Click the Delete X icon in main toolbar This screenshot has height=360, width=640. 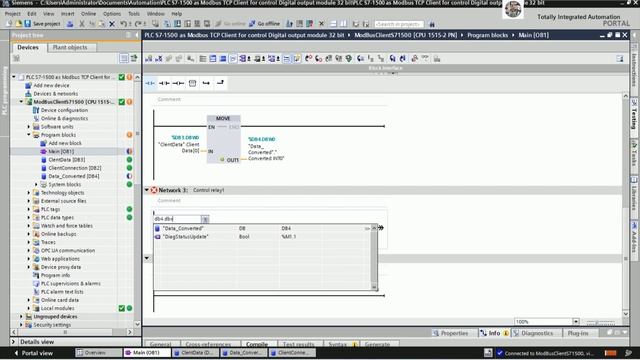coord(112,24)
